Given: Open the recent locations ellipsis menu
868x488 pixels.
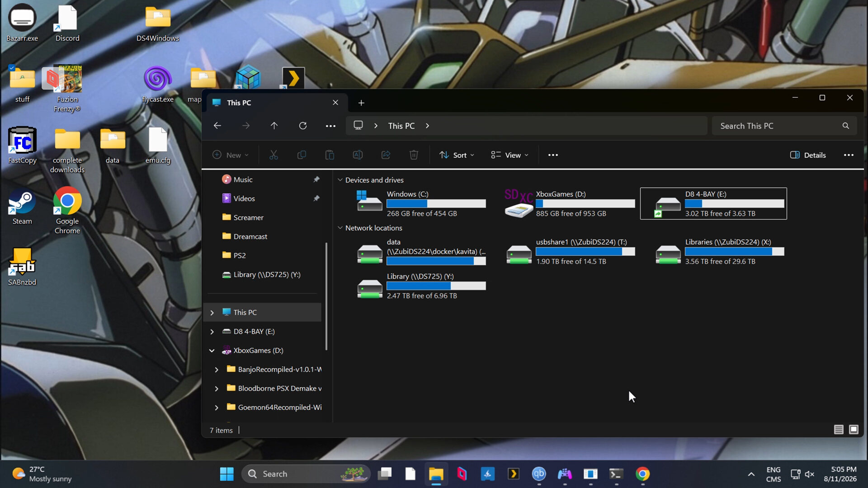Looking at the screenshot, I should [x=330, y=126].
